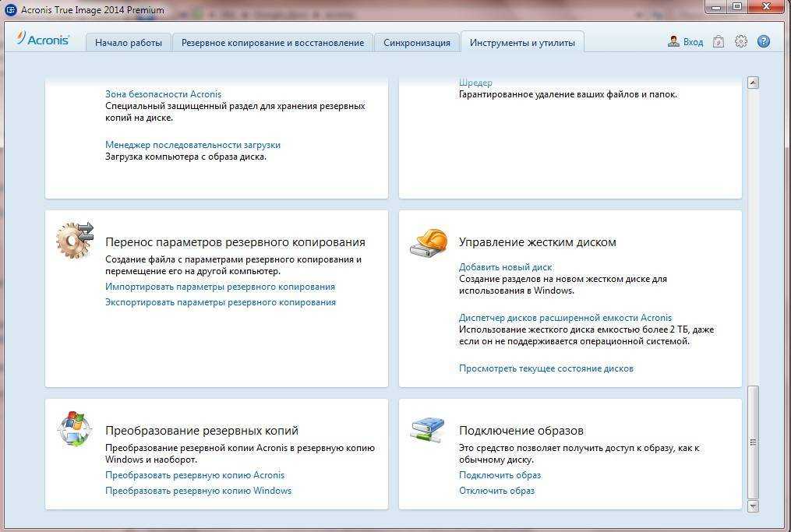Click the scrollbar down arrow
Viewport: 791px width, 532px height.
753,506
